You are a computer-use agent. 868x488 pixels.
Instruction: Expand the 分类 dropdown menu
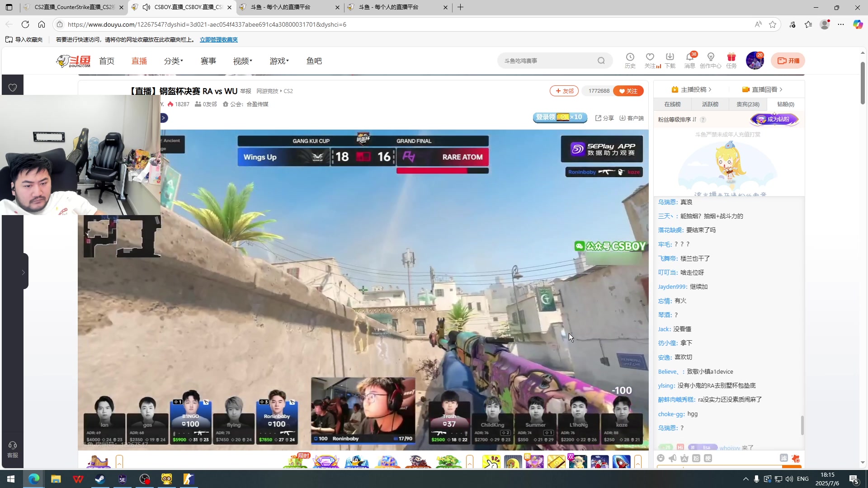pyautogui.click(x=174, y=61)
